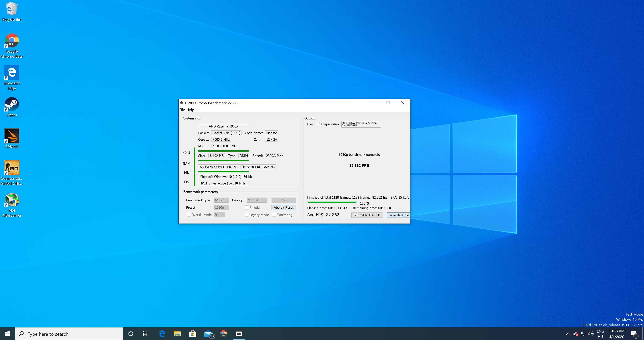This screenshot has height=340, width=644.
Task: Expand the Priority Normal dropdown
Action: 257,200
